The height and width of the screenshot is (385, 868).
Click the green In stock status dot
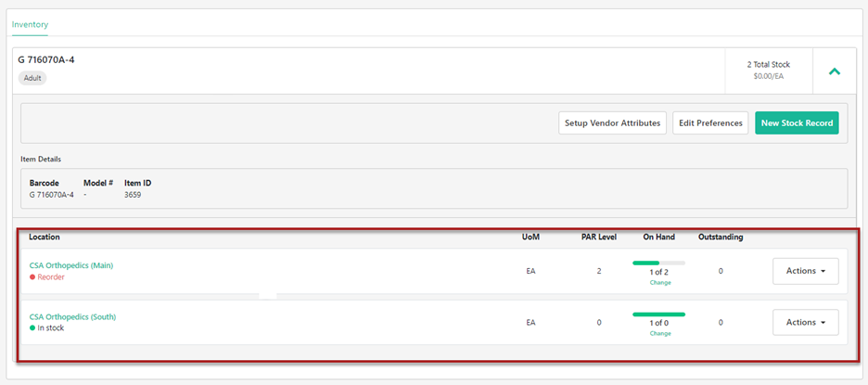pos(32,328)
